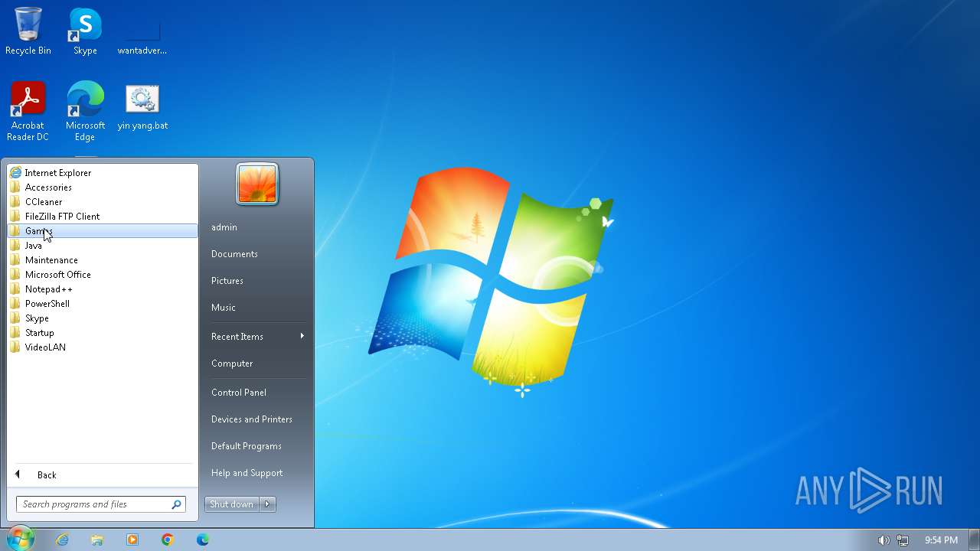Open Music from the Start menu

(256, 308)
